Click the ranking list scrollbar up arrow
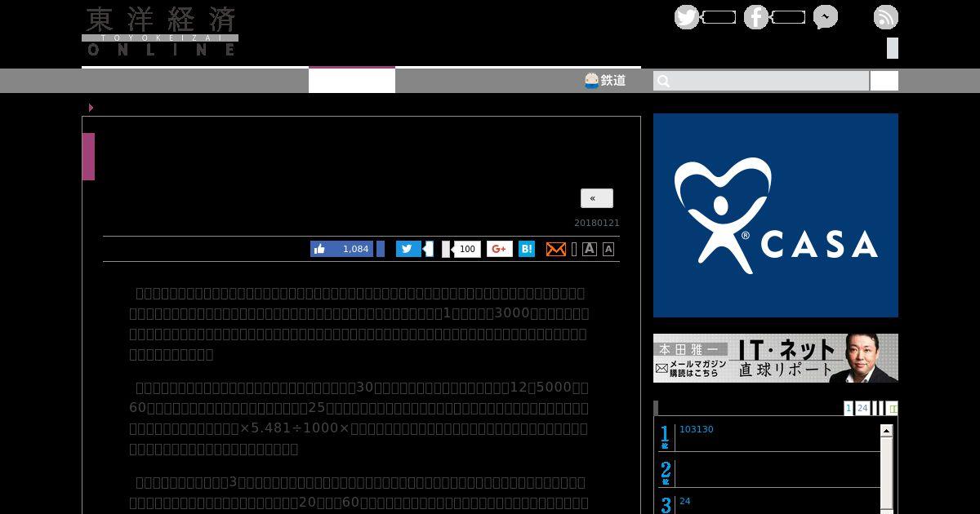This screenshot has width=980, height=514. point(886,430)
